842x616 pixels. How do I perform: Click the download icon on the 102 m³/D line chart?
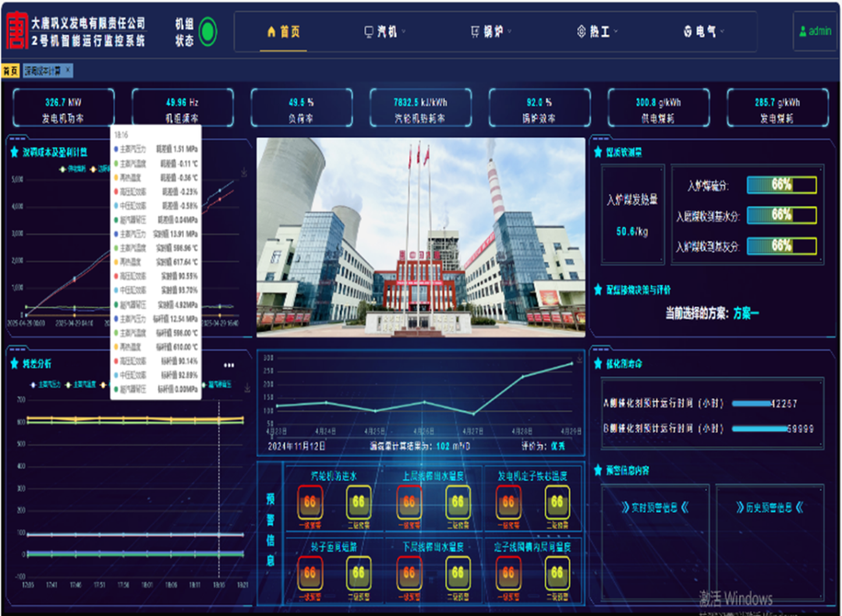point(579,358)
